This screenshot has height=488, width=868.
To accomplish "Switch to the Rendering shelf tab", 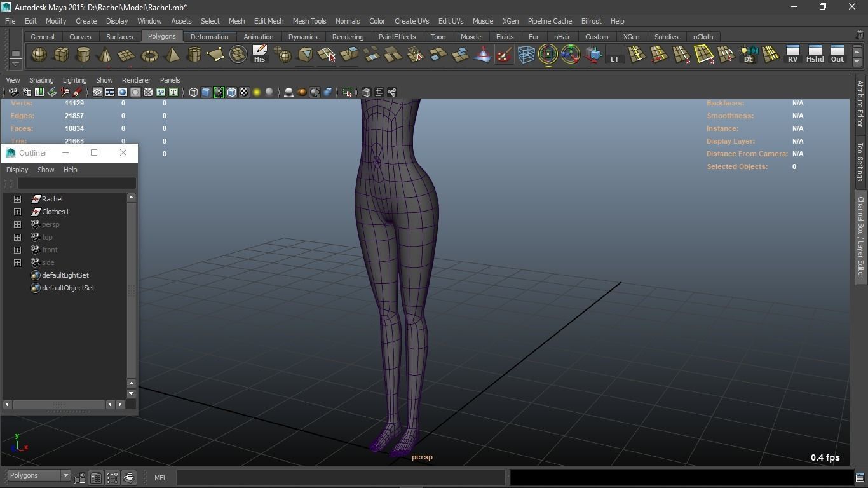I will pyautogui.click(x=348, y=37).
